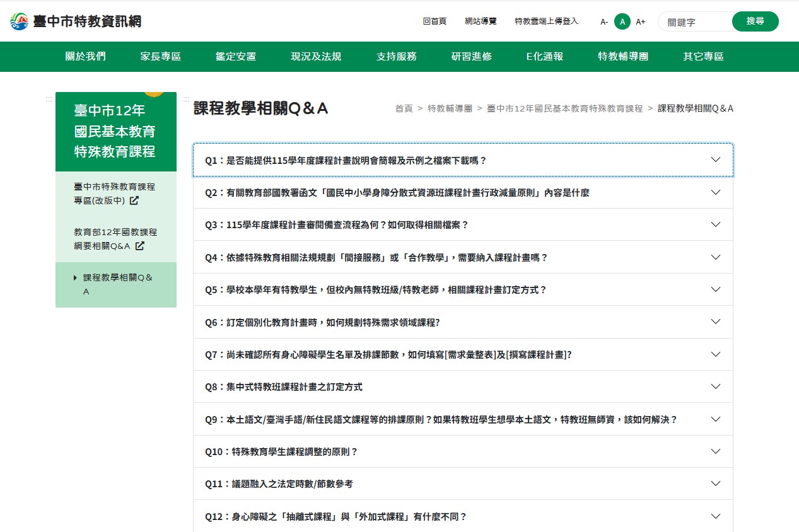Open the 鑑定安置 menu

coord(236,57)
